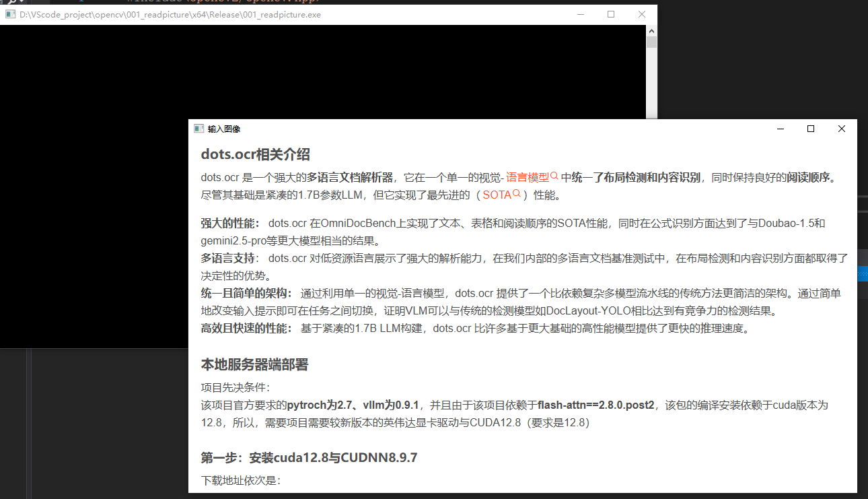Image resolution: width=868 pixels, height=499 pixels.
Task: Click the text 决定性的优势。
Action: (x=235, y=276)
